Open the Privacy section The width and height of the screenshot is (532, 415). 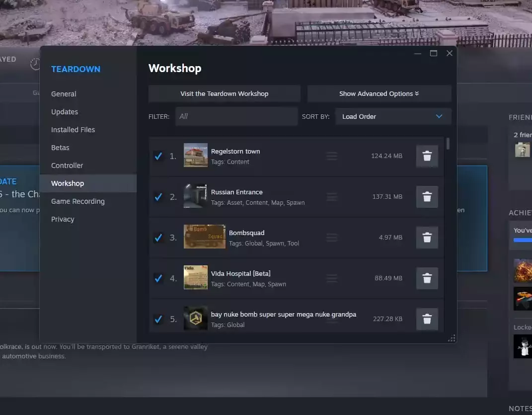88,219
